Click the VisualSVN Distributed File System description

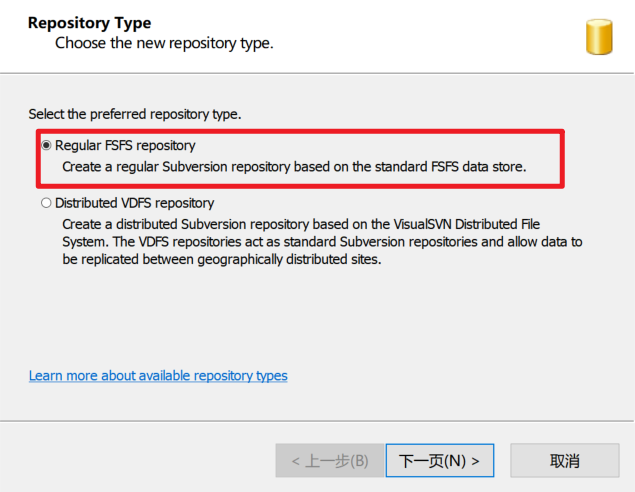coord(322,242)
